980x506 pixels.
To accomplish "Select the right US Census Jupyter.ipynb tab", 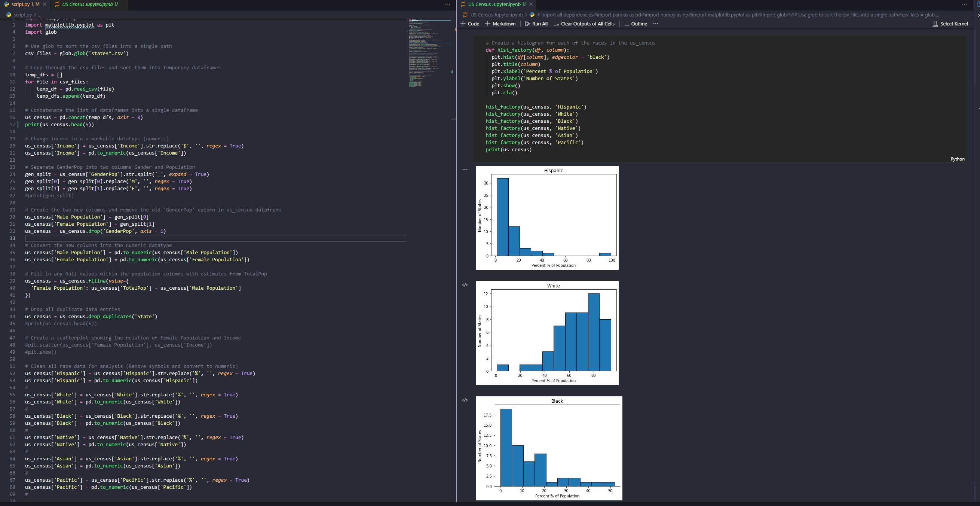I will pos(496,4).
